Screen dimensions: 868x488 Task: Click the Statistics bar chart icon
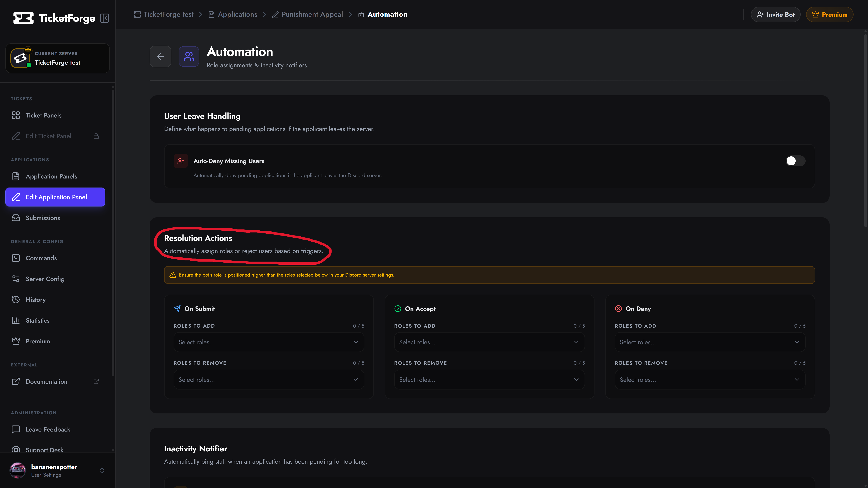(x=16, y=320)
